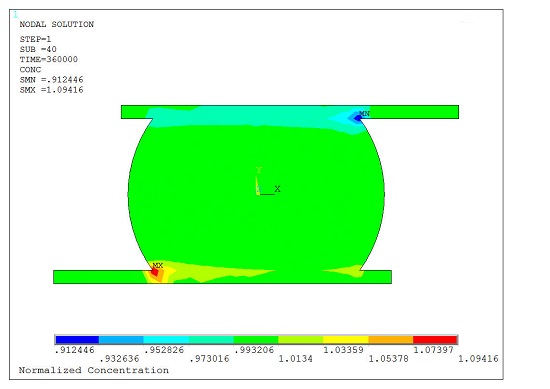Screen dimensions: 550x389
Task: Click the dark blue legend color band
Action: click(x=77, y=340)
